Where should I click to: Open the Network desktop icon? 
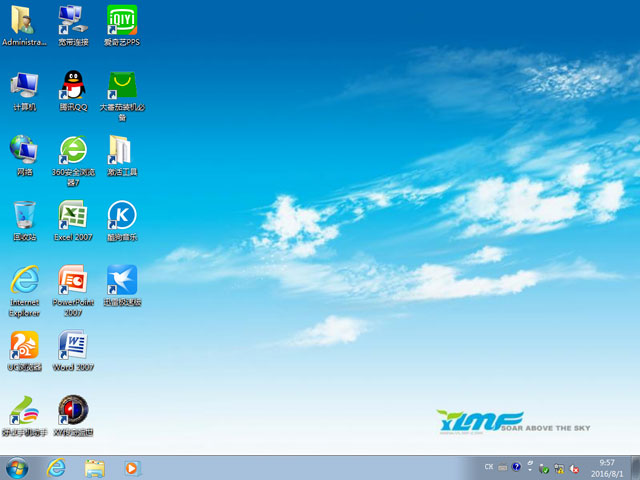pyautogui.click(x=24, y=150)
